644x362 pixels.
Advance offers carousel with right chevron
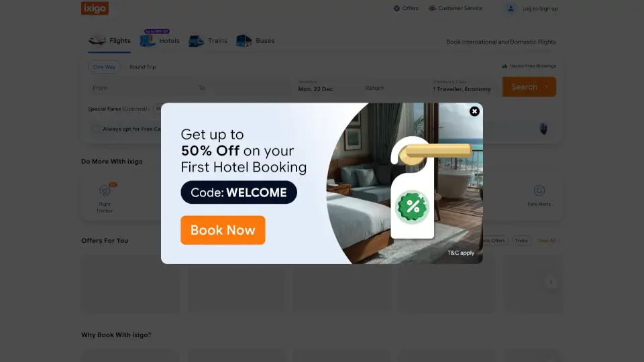(551, 282)
